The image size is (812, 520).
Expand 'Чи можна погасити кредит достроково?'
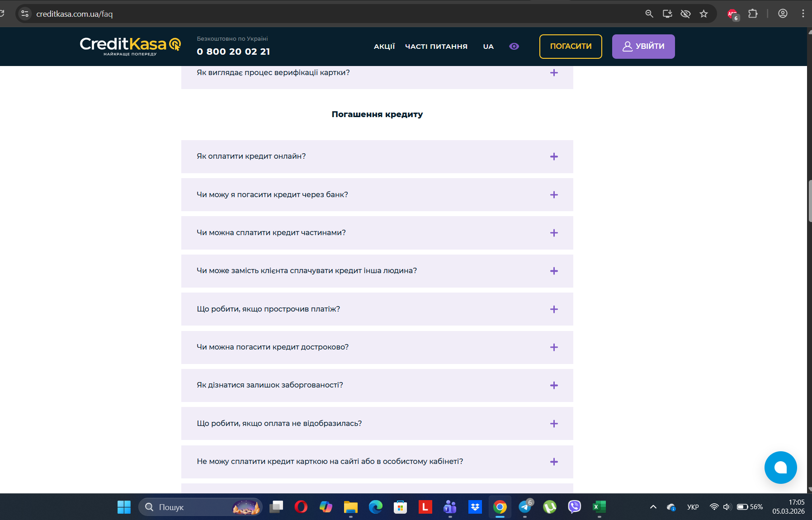(x=377, y=347)
